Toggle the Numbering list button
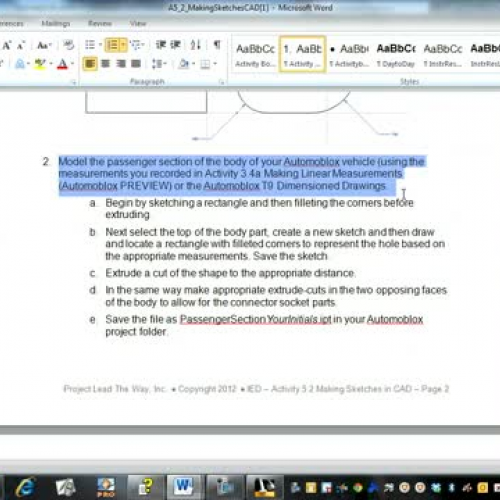The image size is (500, 500). click(113, 45)
